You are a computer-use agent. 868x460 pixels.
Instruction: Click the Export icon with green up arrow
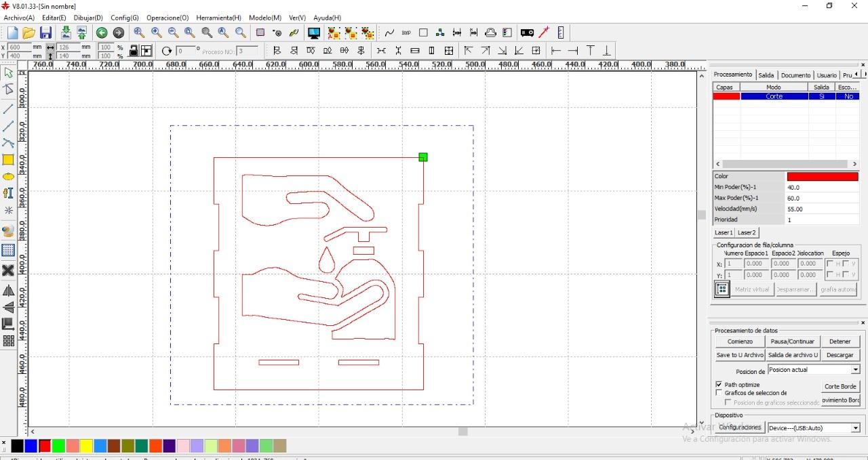pyautogui.click(x=81, y=33)
